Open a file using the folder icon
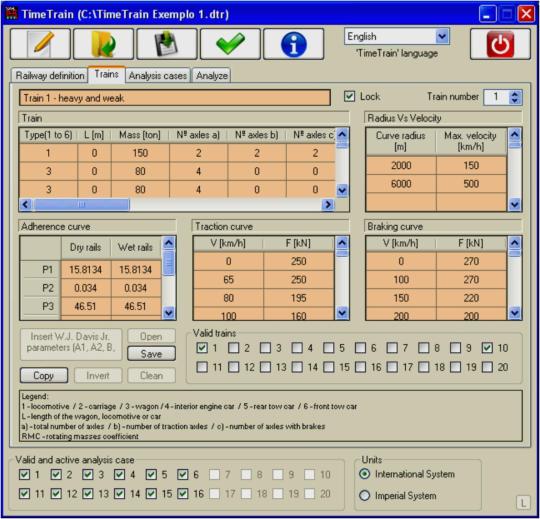The width and height of the screenshot is (540, 519). pos(103,44)
